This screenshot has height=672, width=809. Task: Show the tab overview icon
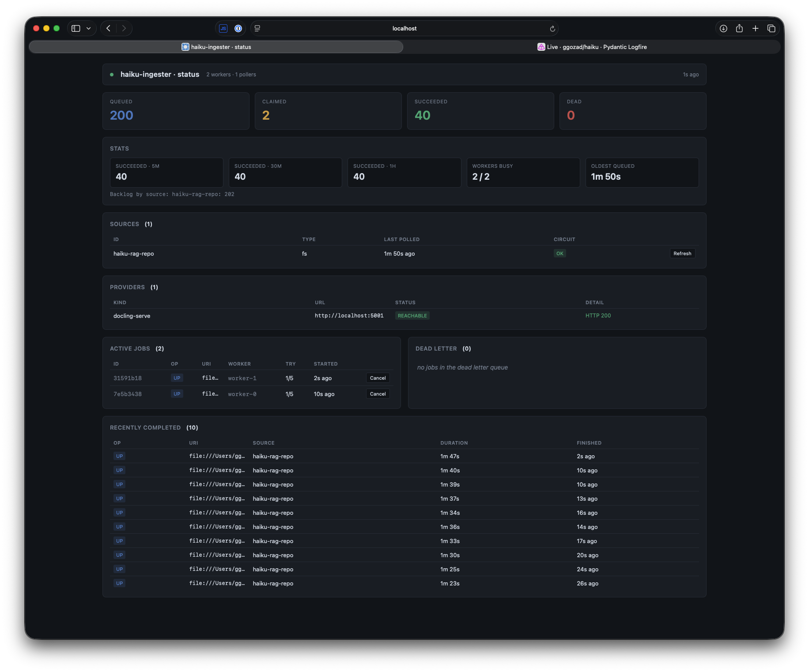pos(771,28)
